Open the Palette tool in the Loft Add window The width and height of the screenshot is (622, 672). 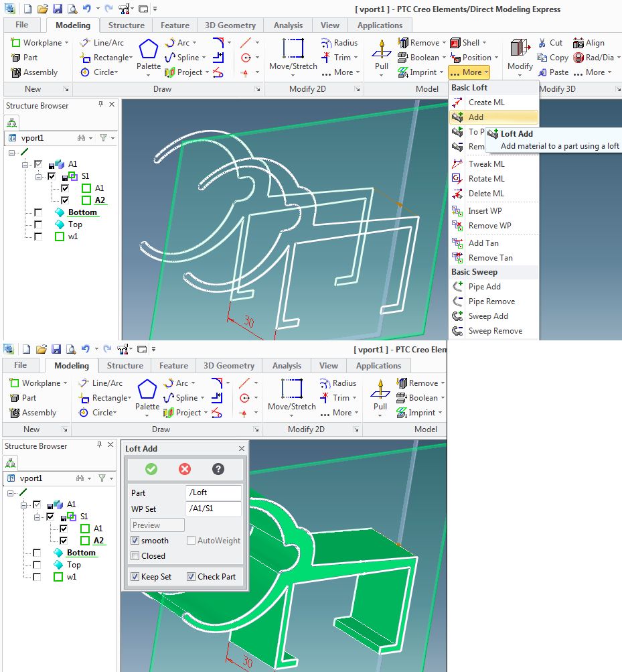point(147,398)
